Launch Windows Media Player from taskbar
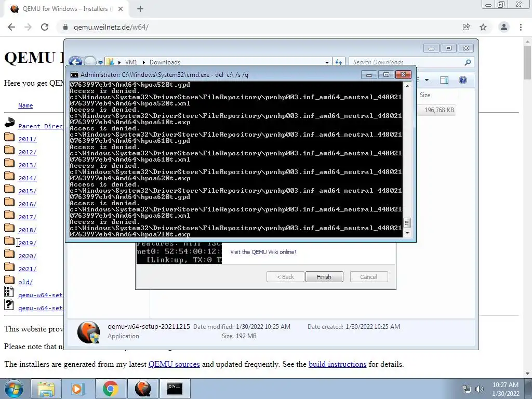 pos(77,389)
